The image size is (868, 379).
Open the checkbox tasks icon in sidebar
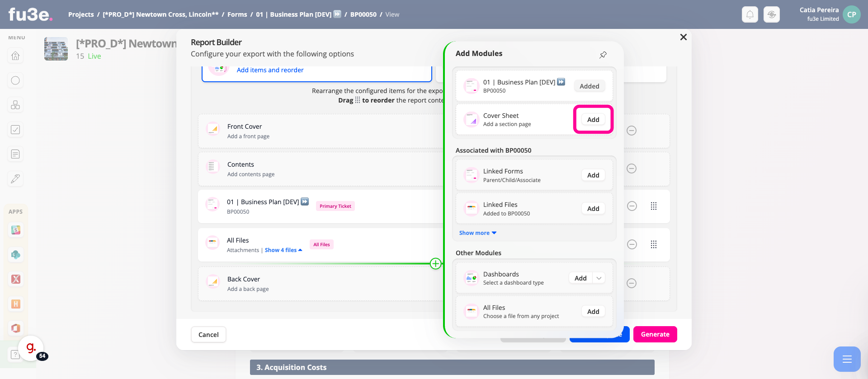coord(15,130)
